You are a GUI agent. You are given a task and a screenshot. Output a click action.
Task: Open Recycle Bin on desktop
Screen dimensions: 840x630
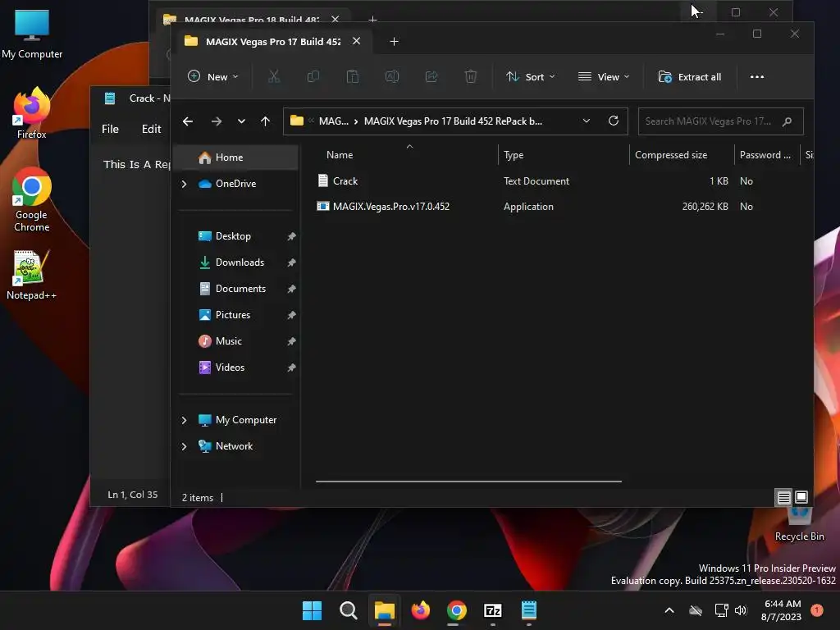[x=799, y=525]
